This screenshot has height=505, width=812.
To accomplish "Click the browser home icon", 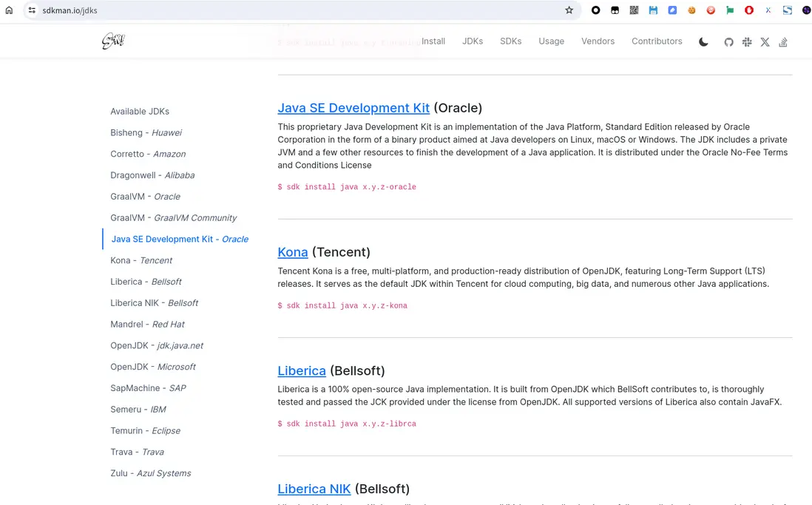I will [10, 10].
